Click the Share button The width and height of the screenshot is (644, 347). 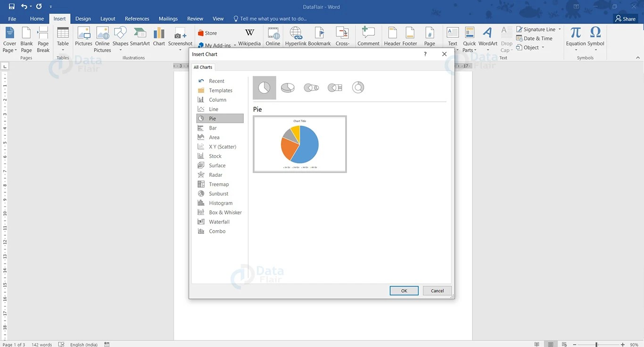pyautogui.click(x=626, y=19)
